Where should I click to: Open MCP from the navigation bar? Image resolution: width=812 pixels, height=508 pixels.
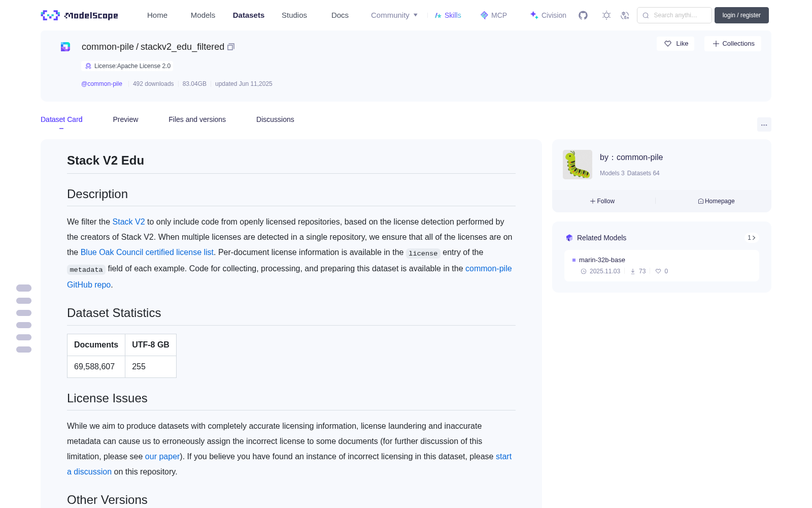(493, 15)
